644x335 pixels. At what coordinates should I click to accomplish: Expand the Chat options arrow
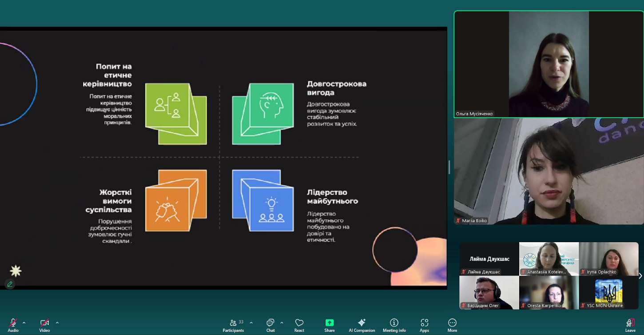282,323
